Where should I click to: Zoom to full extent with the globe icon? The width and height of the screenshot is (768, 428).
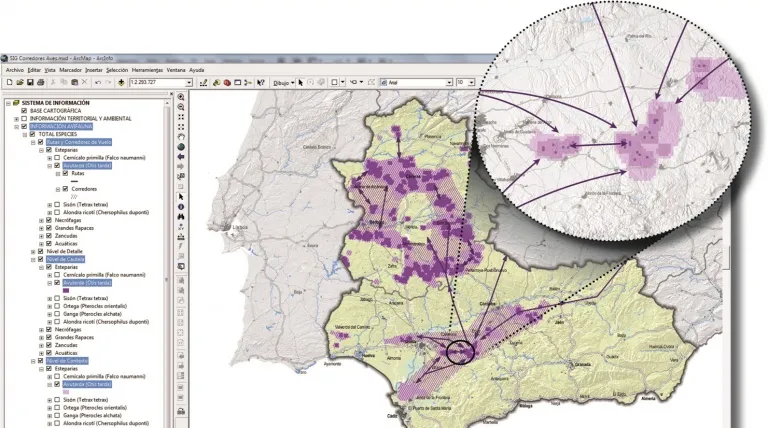pos(181,147)
